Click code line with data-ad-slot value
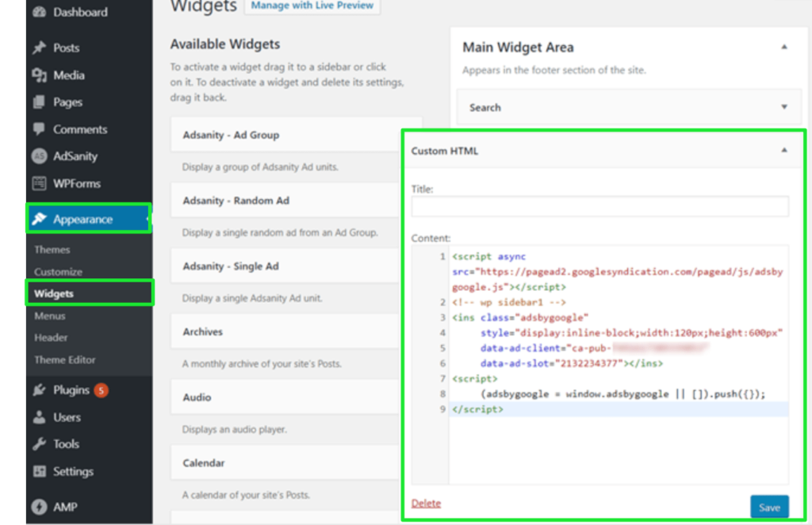 coord(571,363)
